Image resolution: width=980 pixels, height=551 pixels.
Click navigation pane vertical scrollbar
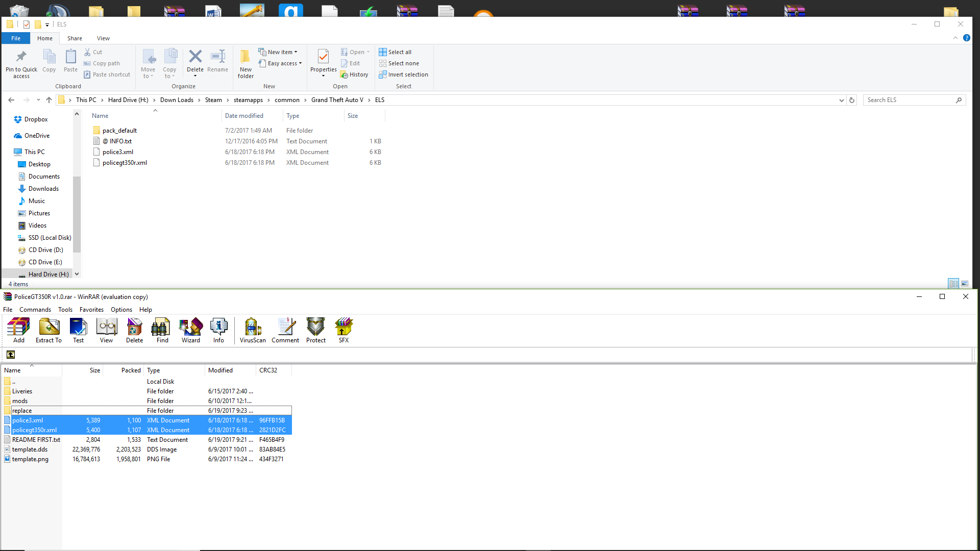[x=77, y=214]
